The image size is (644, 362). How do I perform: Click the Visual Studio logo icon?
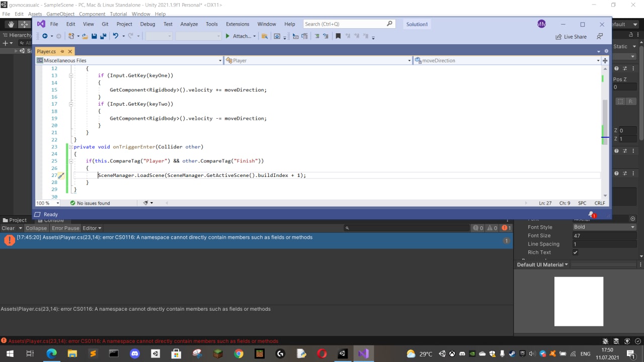(41, 24)
